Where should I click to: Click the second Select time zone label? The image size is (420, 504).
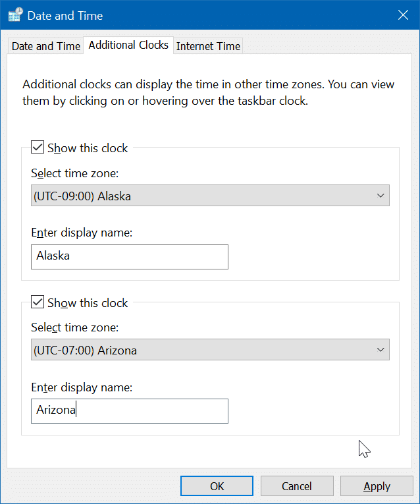pyautogui.click(x=75, y=327)
